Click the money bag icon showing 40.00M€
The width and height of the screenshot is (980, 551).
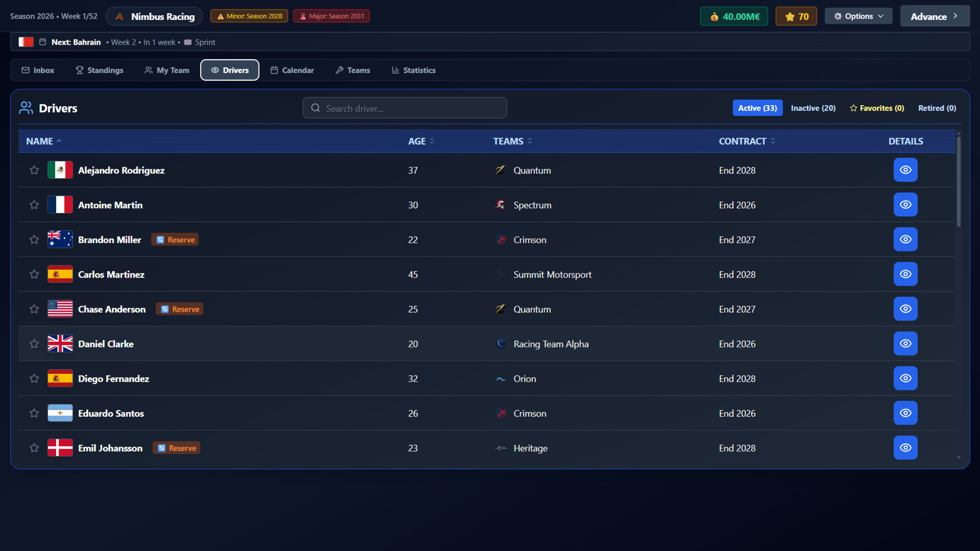pyautogui.click(x=714, y=16)
